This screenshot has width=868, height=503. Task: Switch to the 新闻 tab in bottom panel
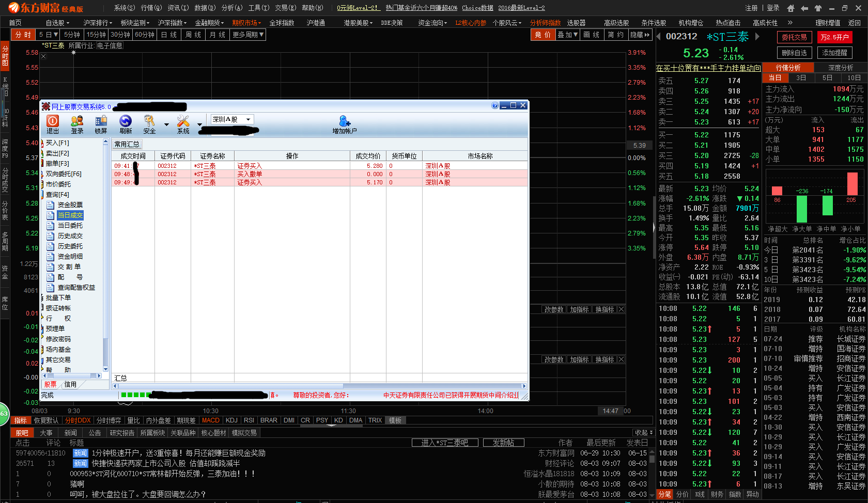click(x=71, y=433)
